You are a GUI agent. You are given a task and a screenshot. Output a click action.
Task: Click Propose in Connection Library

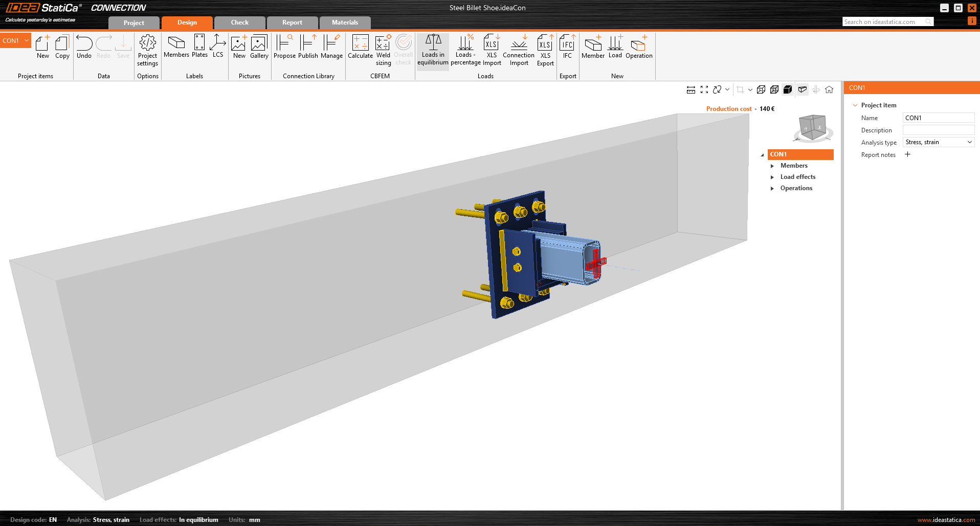(284, 48)
